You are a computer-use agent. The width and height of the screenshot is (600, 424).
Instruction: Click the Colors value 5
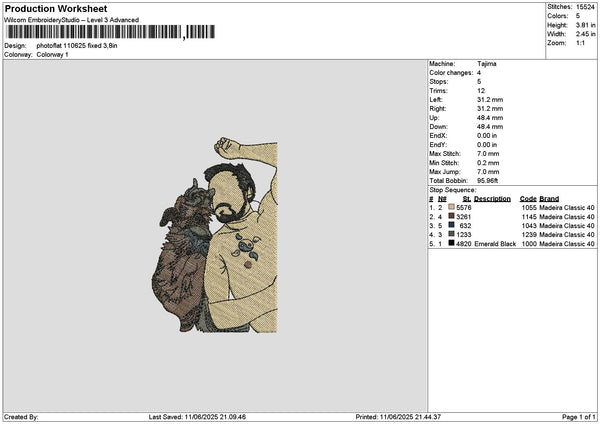[578, 16]
